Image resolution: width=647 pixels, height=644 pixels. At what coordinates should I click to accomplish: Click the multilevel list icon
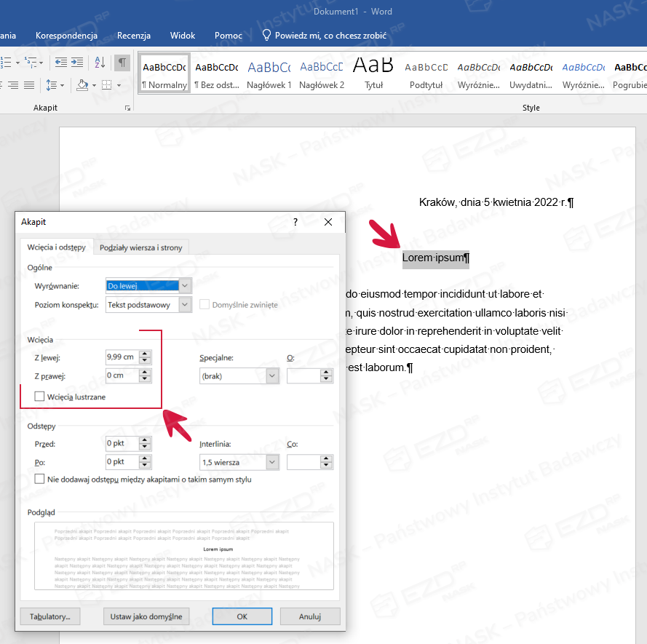(30, 63)
